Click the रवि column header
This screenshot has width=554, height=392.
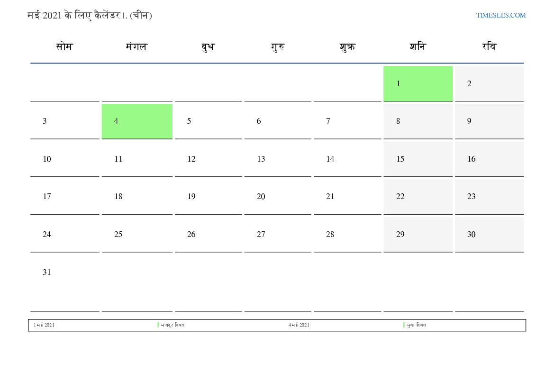click(489, 46)
